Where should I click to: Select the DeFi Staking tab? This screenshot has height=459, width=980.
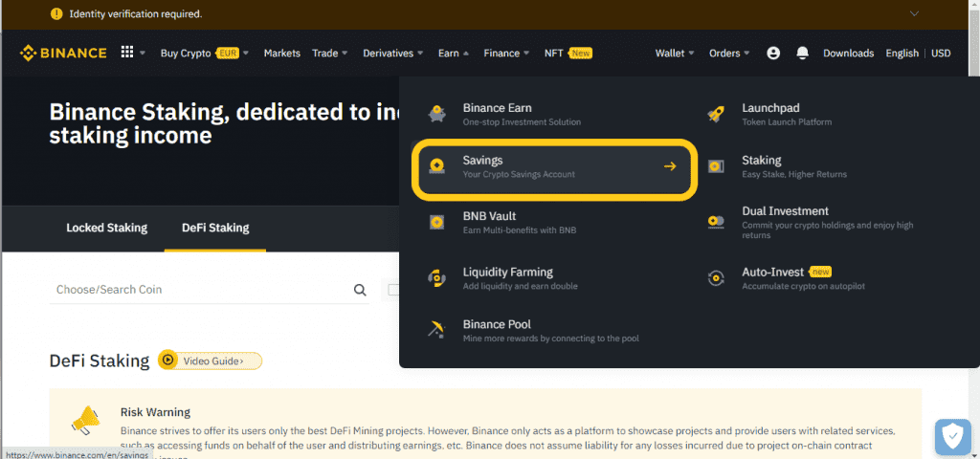[215, 228]
